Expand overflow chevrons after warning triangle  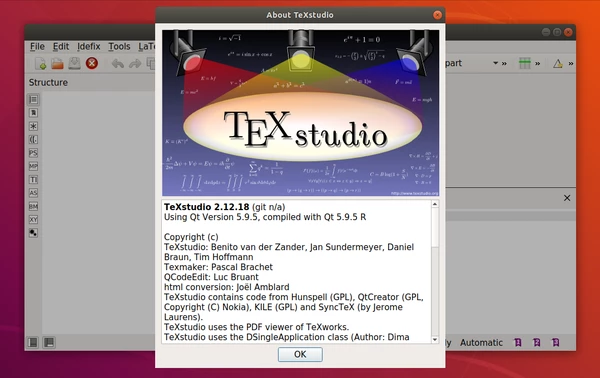[571, 64]
